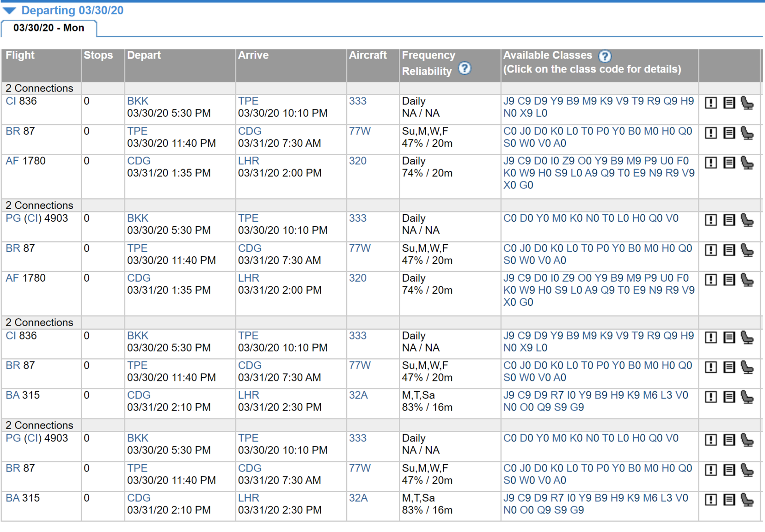Open alert icon for BR 87 in first itinerary

pyautogui.click(x=711, y=133)
